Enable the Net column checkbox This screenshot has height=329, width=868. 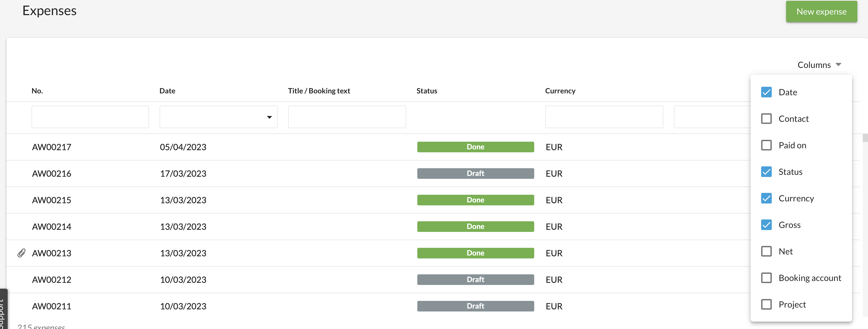point(766,252)
